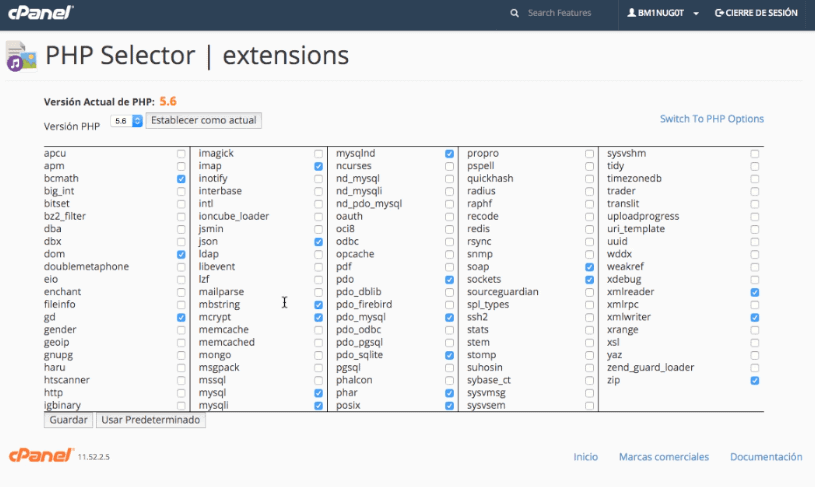This screenshot has width=815, height=487.
Task: Click the search magnifier icon
Action: 515,13
